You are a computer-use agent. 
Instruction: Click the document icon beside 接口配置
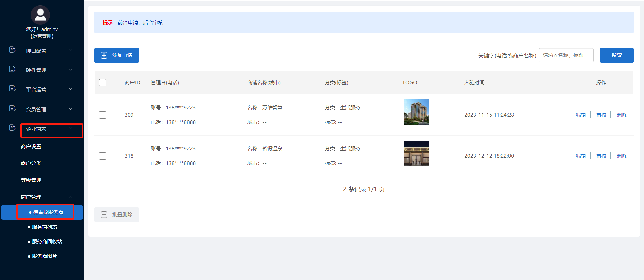pos(12,50)
